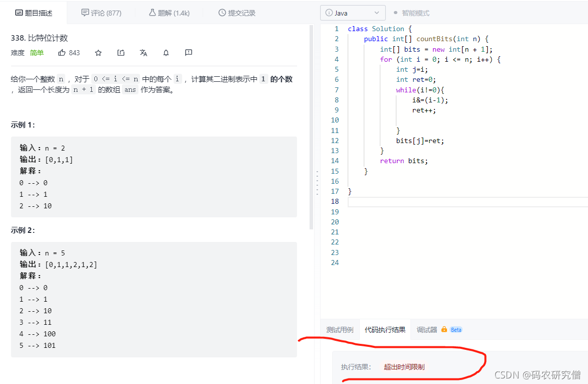The image size is (588, 384).
Task: Select the 测试用例 tab
Action: [340, 330]
